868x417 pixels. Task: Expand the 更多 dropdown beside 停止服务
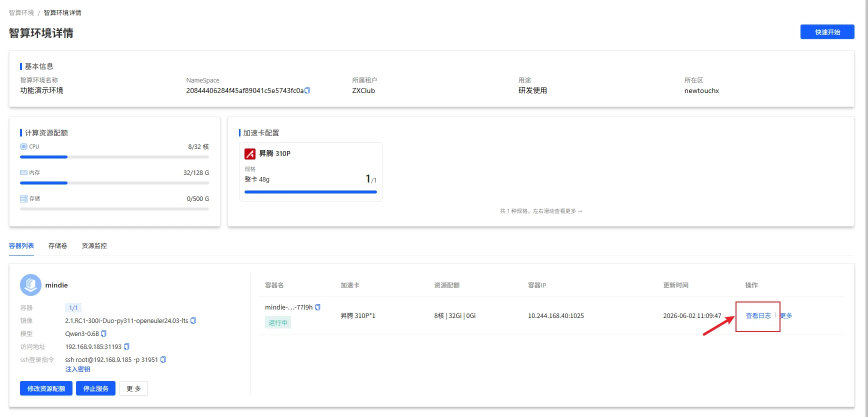[x=133, y=388]
